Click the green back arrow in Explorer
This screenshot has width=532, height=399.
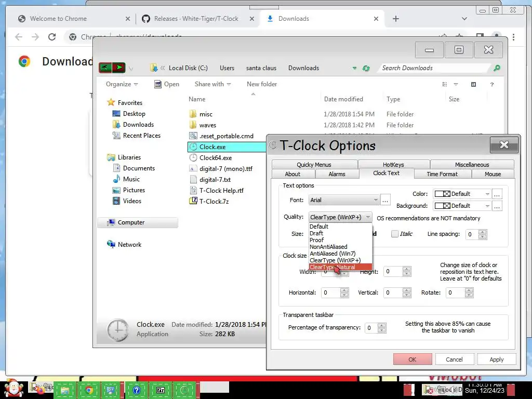coord(105,68)
